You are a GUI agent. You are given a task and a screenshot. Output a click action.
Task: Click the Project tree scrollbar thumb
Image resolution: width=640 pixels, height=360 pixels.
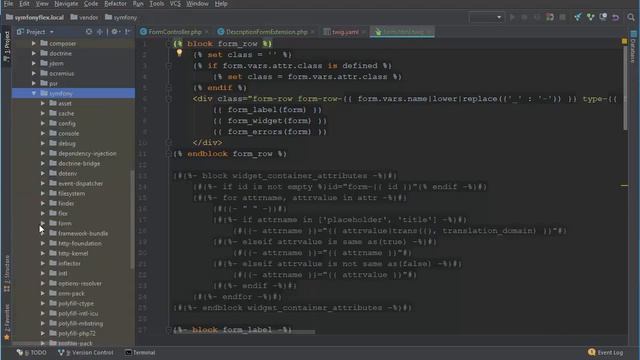click(x=132, y=219)
